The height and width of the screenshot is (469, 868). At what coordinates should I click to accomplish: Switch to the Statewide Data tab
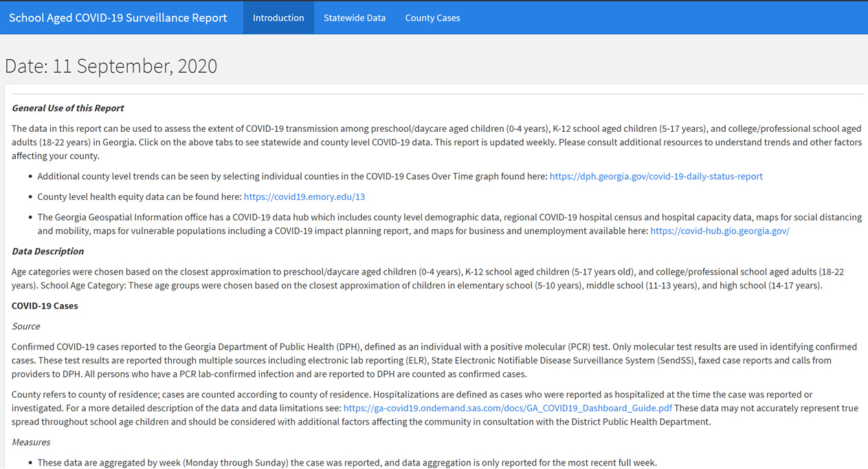355,18
